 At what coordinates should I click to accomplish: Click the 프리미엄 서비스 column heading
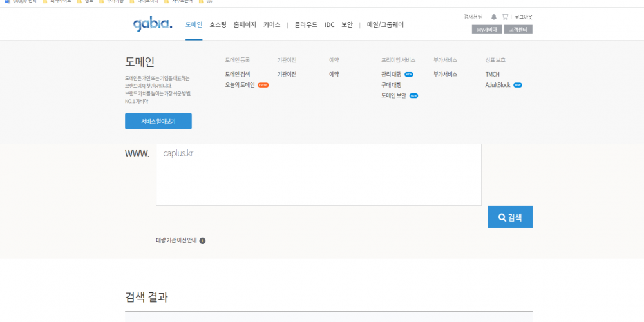click(399, 60)
